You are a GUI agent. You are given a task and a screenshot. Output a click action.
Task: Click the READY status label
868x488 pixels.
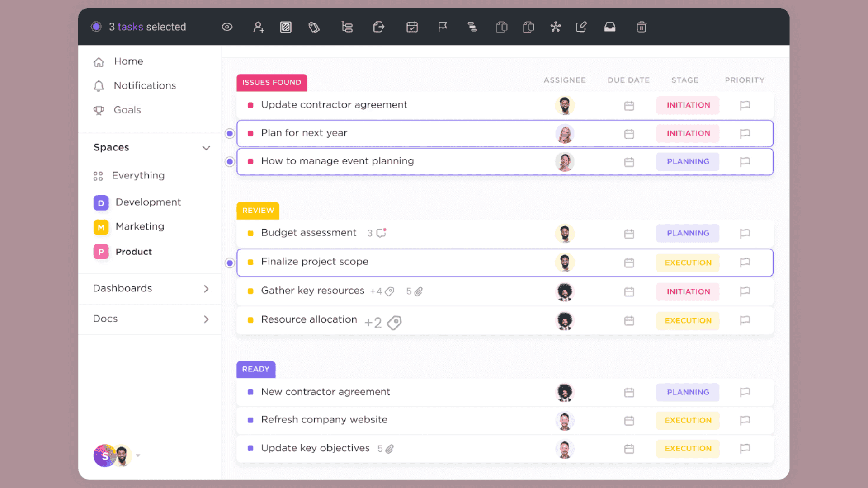click(256, 369)
